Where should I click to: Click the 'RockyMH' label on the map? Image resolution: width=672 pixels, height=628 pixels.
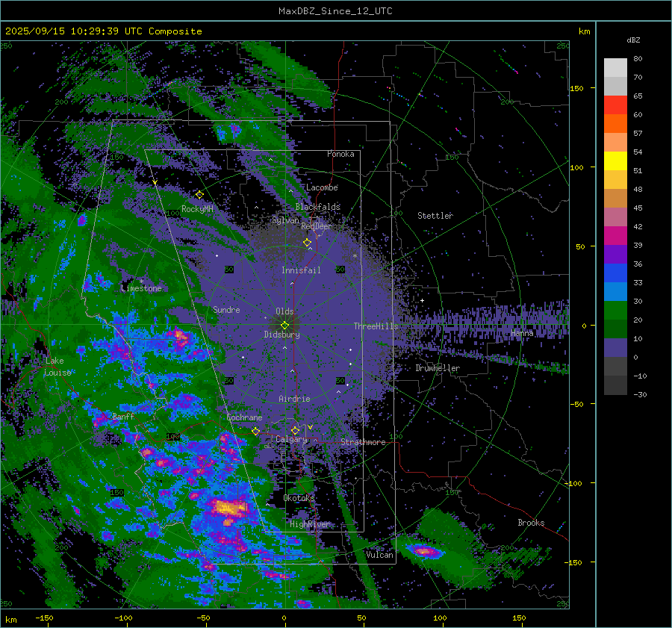point(197,209)
